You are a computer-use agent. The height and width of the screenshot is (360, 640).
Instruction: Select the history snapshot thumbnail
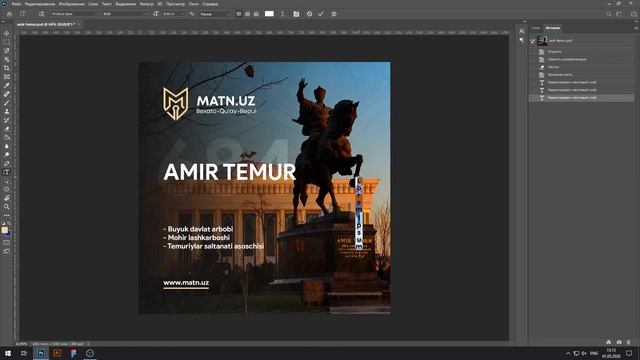click(x=542, y=40)
